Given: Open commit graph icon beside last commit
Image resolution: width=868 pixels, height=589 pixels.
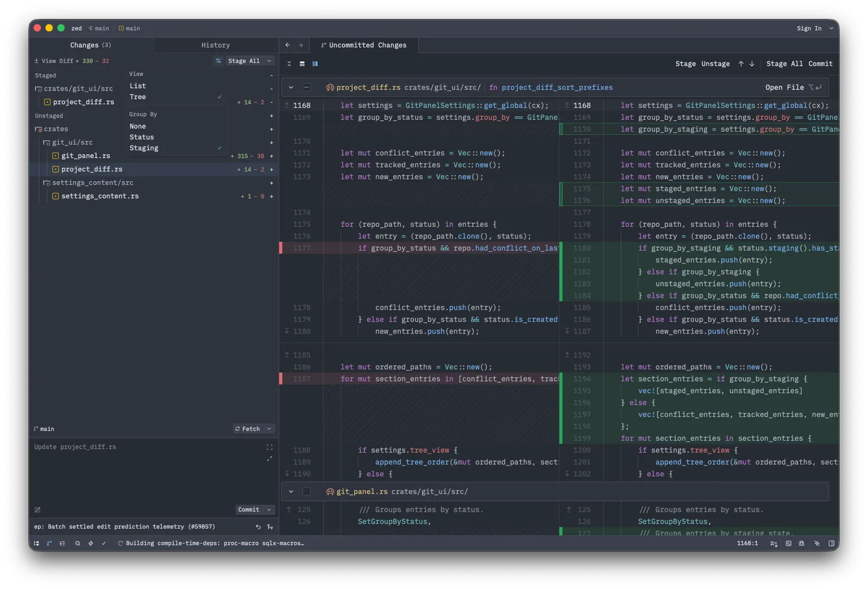Looking at the screenshot, I should click(x=270, y=527).
